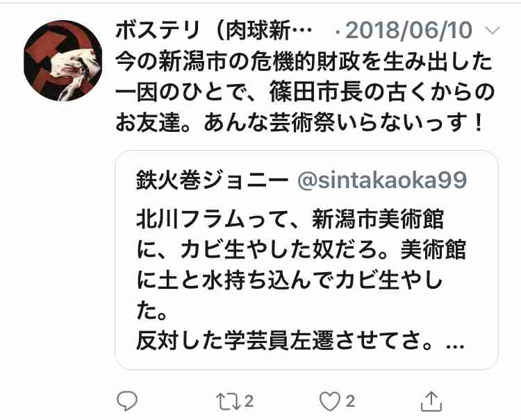View ボステリ's round profile avatar
Viewport: 521px width, 420px height.
tap(63, 61)
